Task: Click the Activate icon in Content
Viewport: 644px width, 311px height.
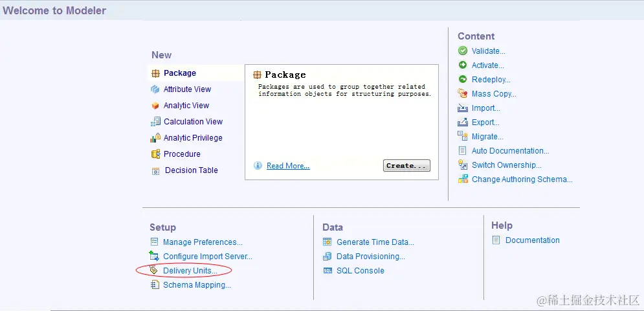Action: [463, 65]
